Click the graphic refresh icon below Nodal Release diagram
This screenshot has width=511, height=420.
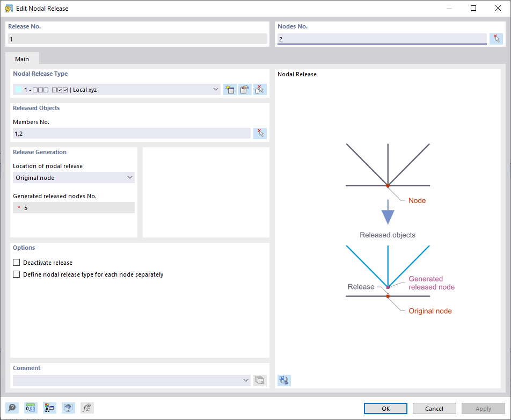pyautogui.click(x=283, y=380)
